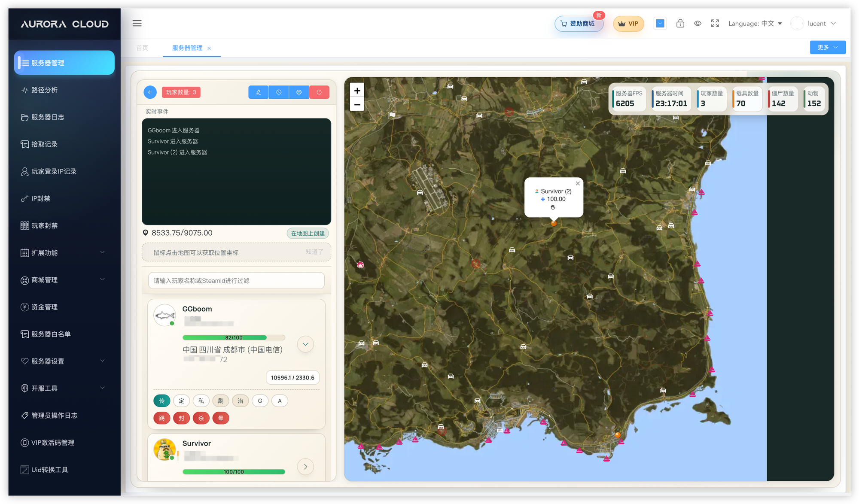Click the VIP crown button
The width and height of the screenshot is (859, 504).
[628, 24]
